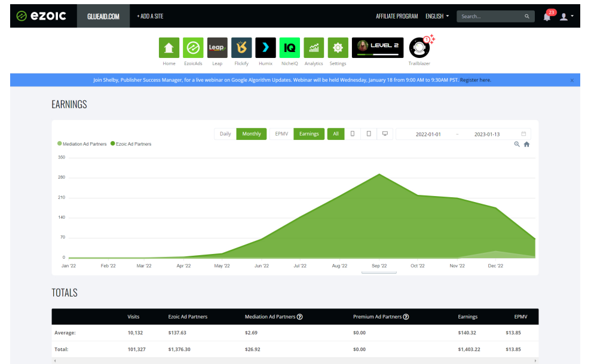Select total visits value 101,327
This screenshot has height=364, width=591.
click(x=136, y=349)
